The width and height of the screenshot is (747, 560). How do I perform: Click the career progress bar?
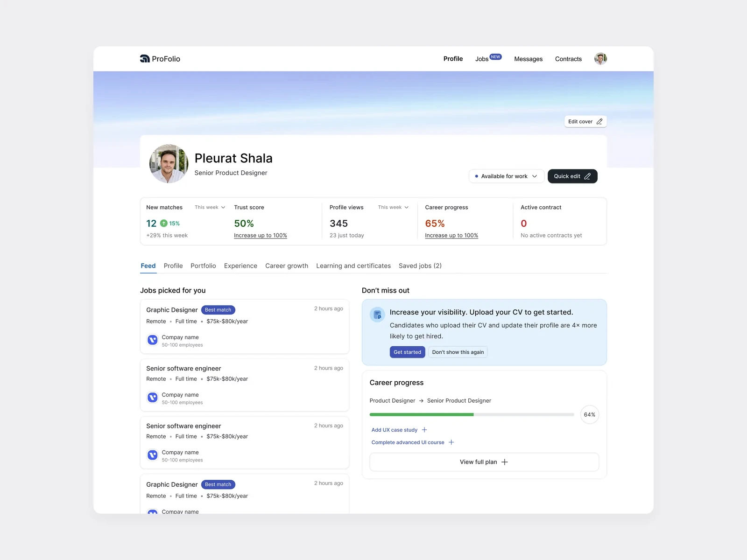[x=472, y=414]
